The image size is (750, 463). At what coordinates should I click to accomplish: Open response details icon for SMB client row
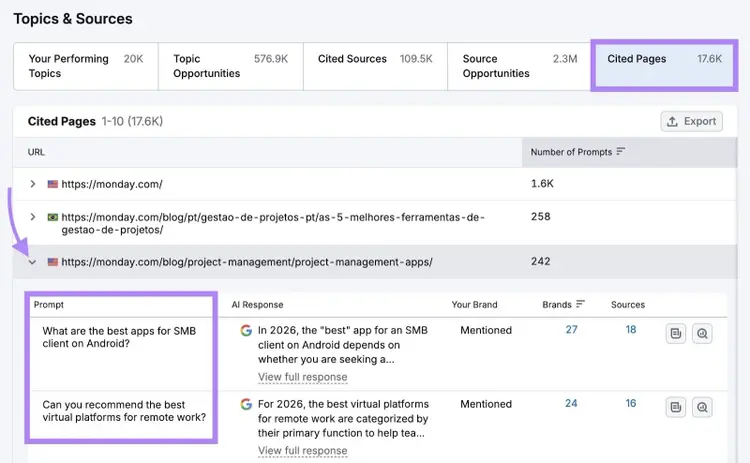676,333
